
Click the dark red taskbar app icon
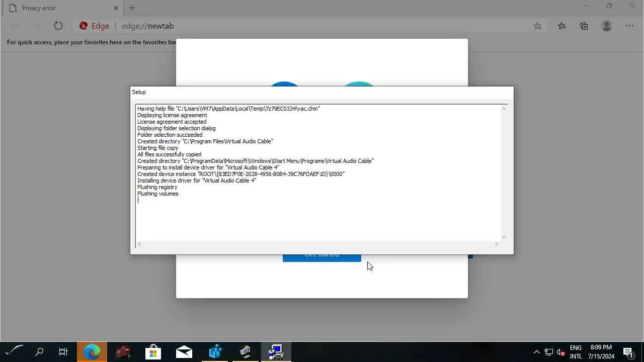coord(123,352)
